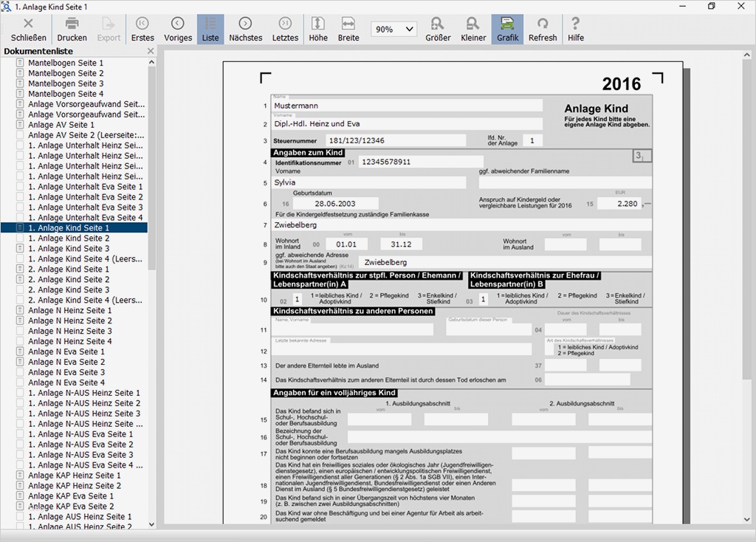Close the Dokumentenliste panel
756x542 pixels.
click(151, 52)
